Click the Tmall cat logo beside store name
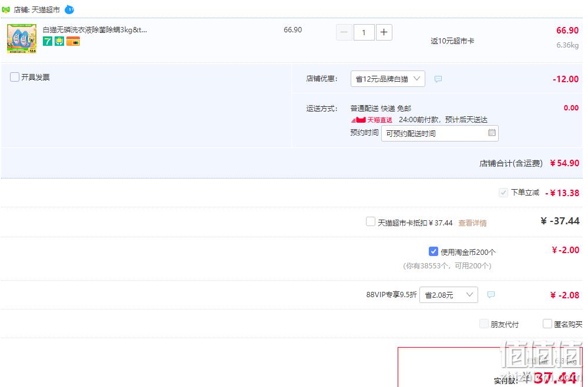Viewport: 588px width, 387px height. [6, 9]
